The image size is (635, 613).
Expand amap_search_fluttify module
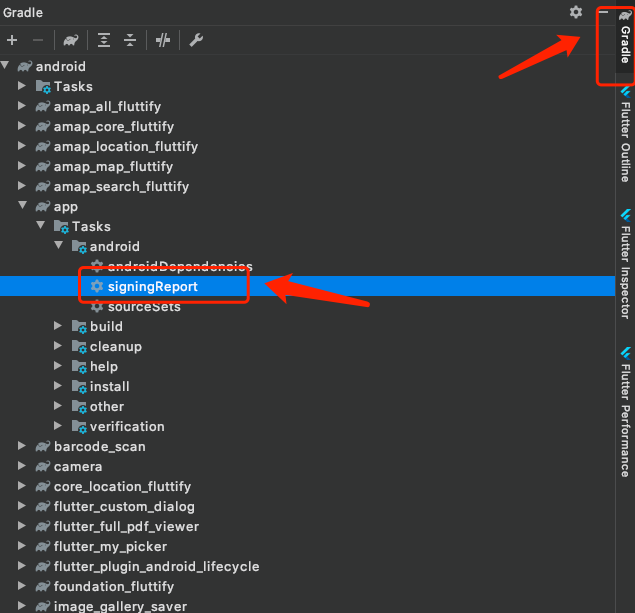22,185
